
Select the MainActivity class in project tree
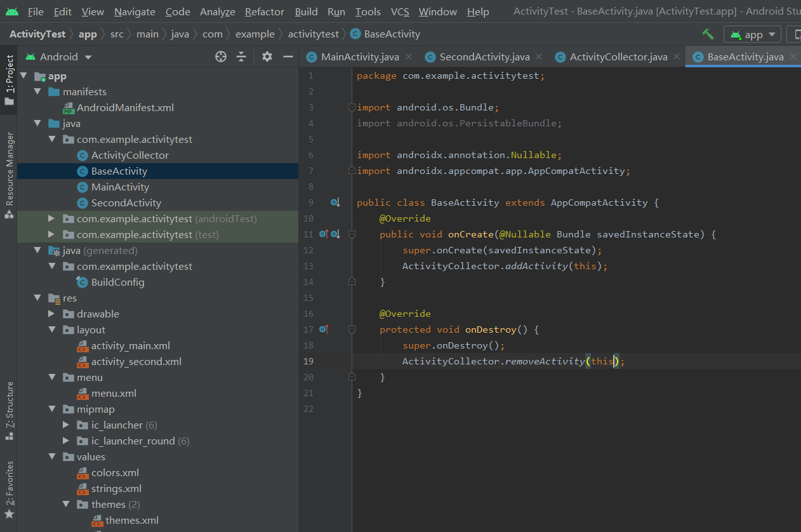point(120,187)
